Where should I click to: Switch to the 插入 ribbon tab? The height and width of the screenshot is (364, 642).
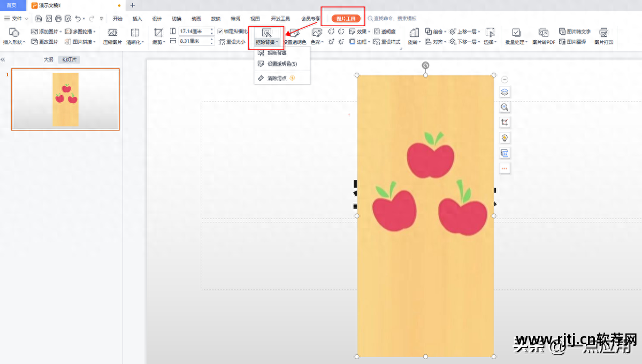[x=137, y=19]
